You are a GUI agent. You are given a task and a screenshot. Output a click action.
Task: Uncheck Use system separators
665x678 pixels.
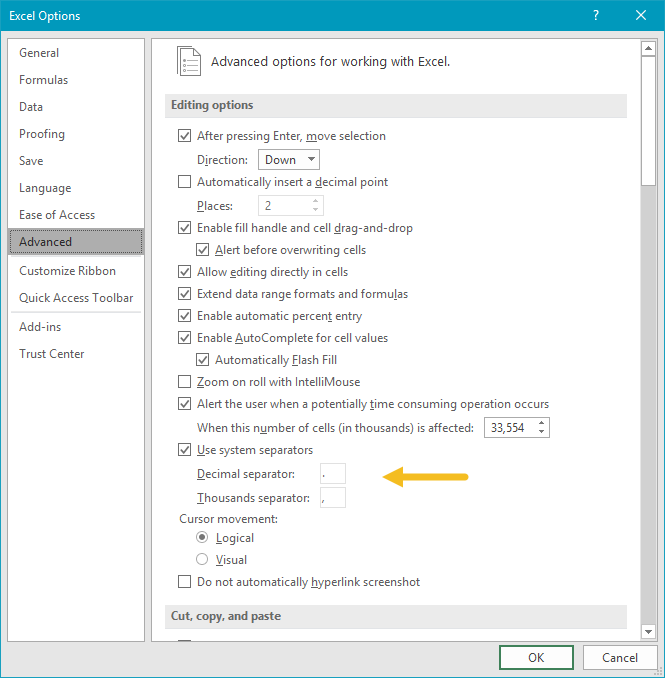pos(185,450)
